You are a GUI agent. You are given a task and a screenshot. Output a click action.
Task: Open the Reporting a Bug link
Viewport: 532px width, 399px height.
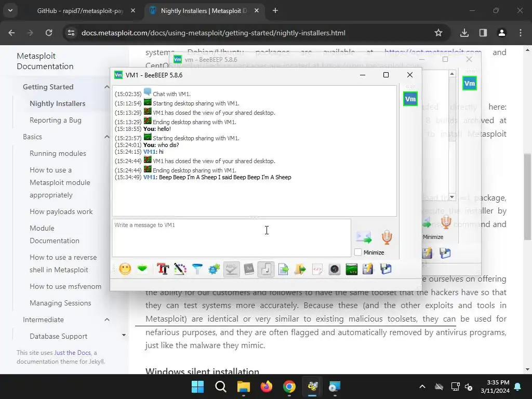[55, 120]
